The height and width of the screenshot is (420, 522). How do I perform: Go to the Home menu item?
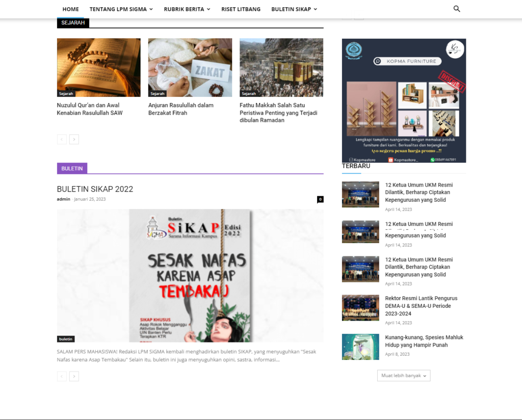coord(70,9)
